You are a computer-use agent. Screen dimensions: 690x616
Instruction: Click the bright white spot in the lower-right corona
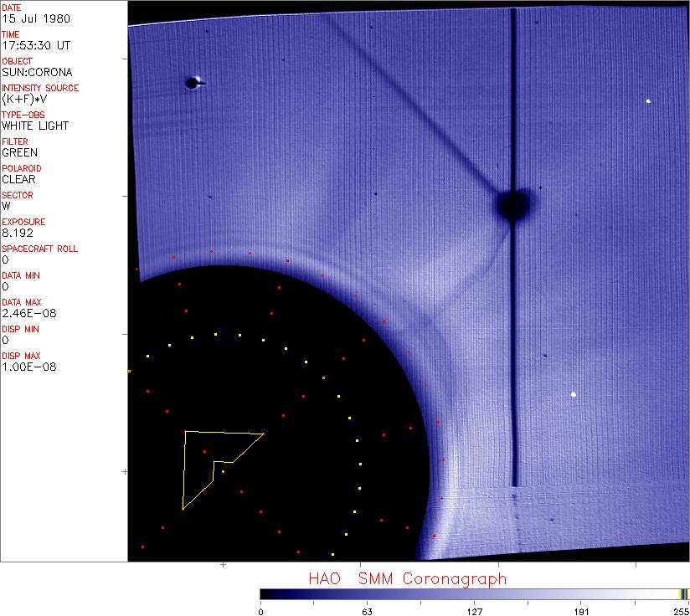point(574,394)
